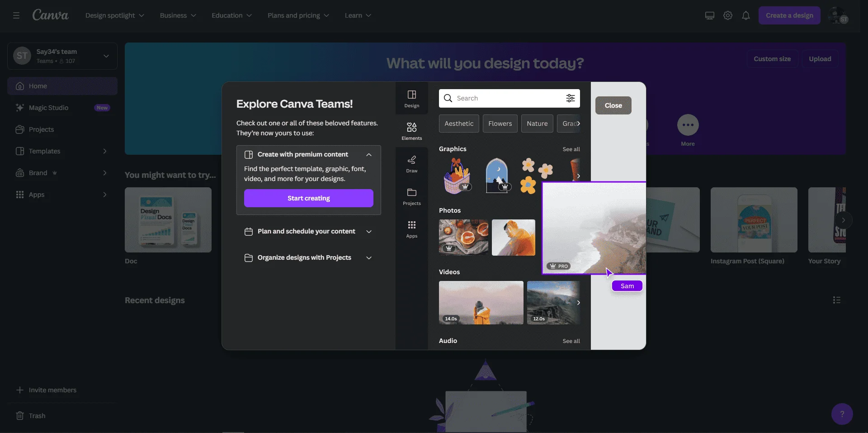Open the Plans and pricing dropdown
868x433 pixels.
[x=298, y=15]
